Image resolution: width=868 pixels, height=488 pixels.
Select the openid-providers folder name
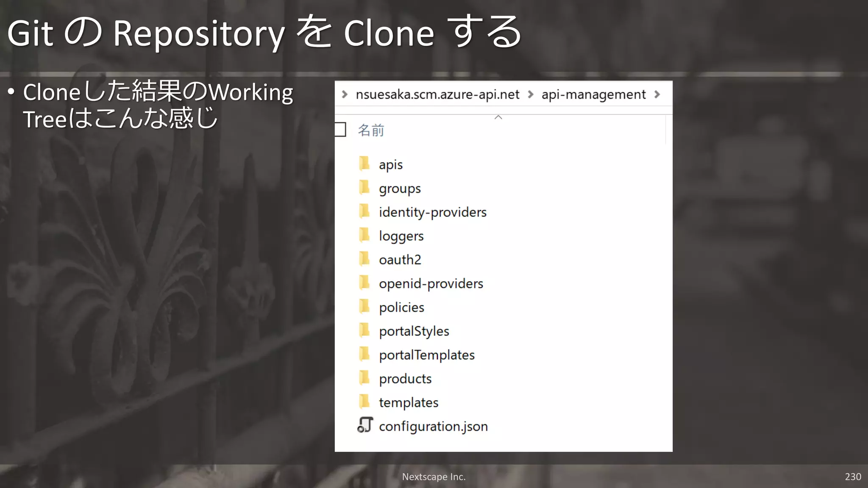pos(431,283)
